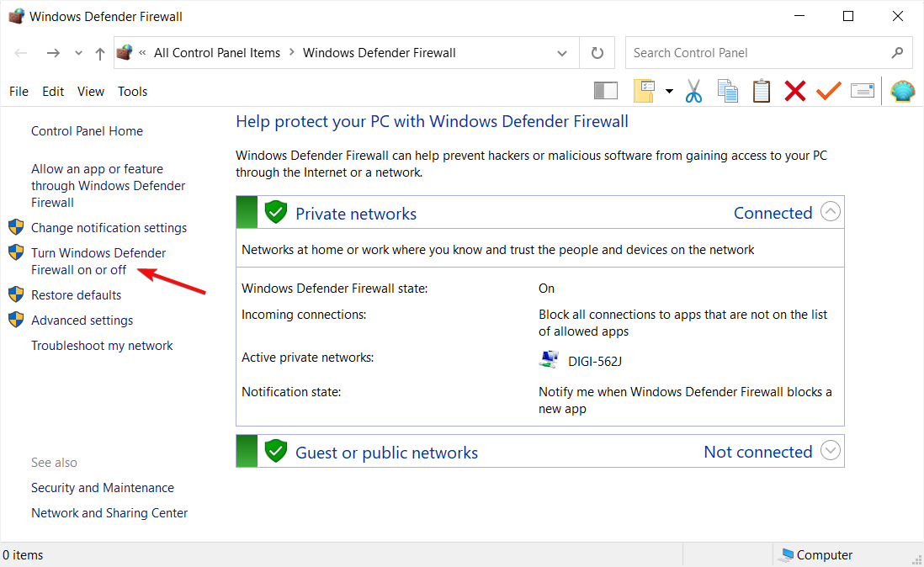This screenshot has height=567, width=924.
Task: Click the Classic Shell seashell icon
Action: [903, 91]
